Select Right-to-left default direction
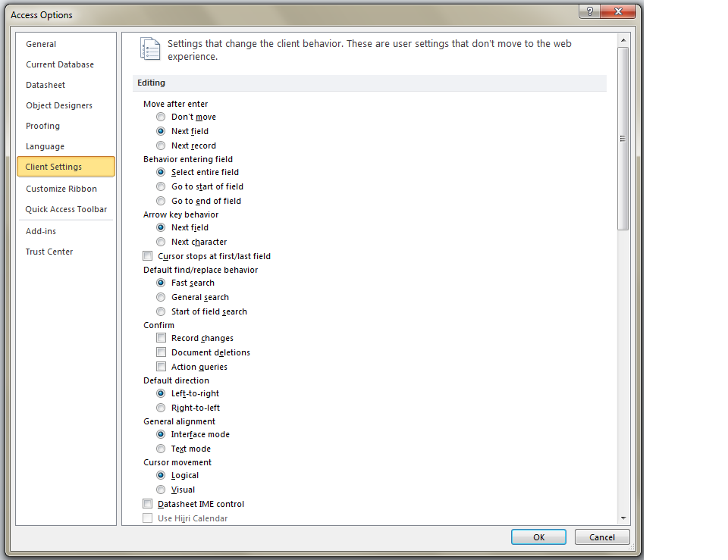The image size is (728, 560). tap(161, 408)
